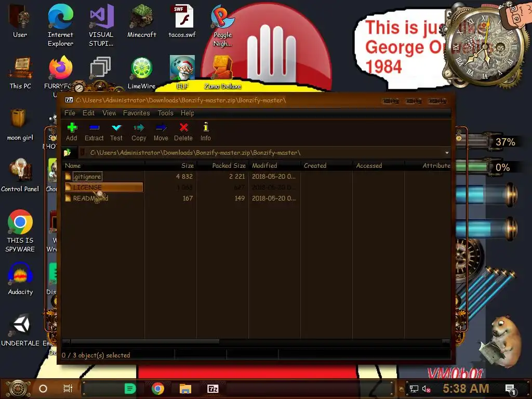The height and width of the screenshot is (399, 532).
Task: Select the This PC desktop icon
Action: [20, 73]
